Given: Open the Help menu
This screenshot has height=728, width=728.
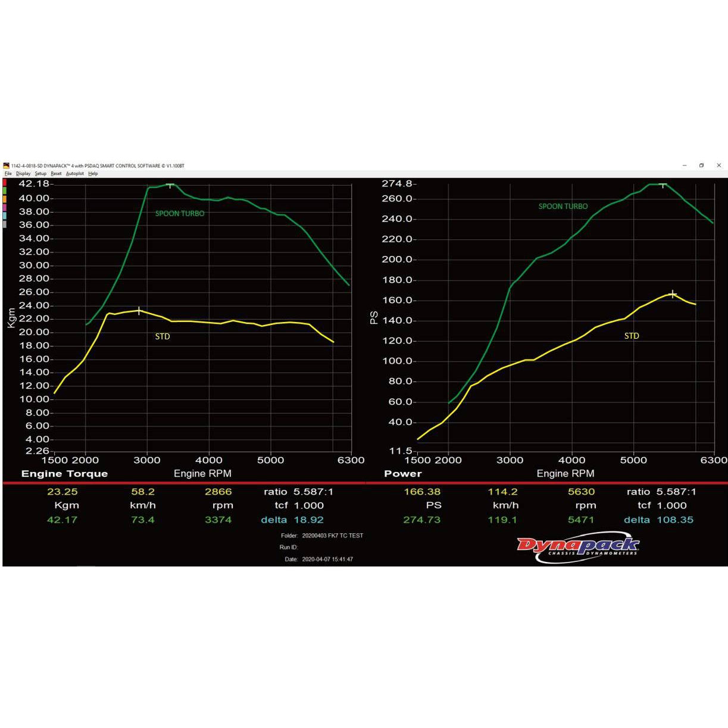Looking at the screenshot, I should pyautogui.click(x=93, y=174).
